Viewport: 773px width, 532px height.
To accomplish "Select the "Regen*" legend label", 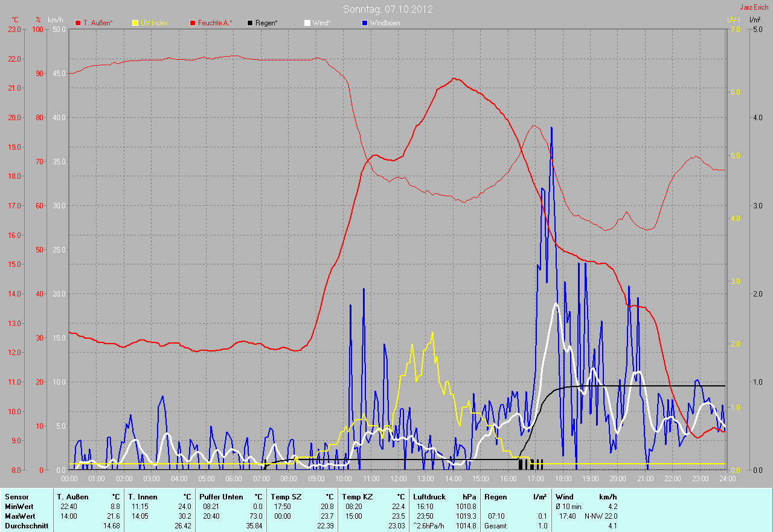I will coord(266,23).
